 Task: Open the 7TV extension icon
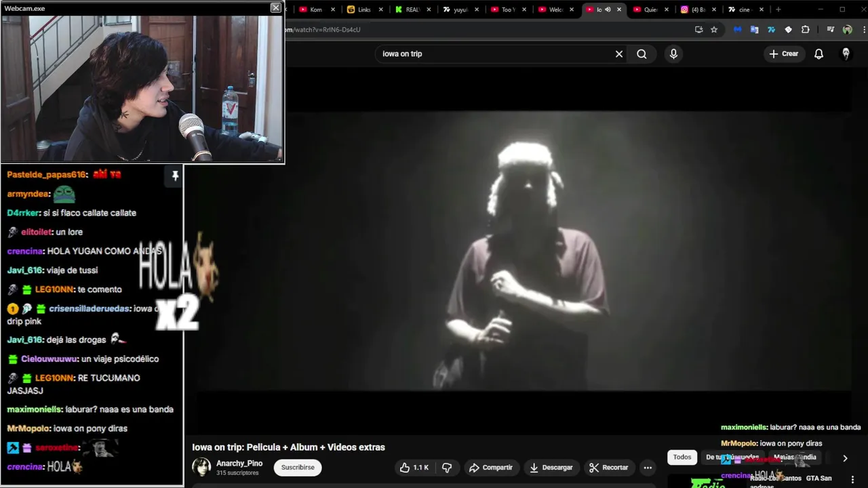[x=771, y=30]
